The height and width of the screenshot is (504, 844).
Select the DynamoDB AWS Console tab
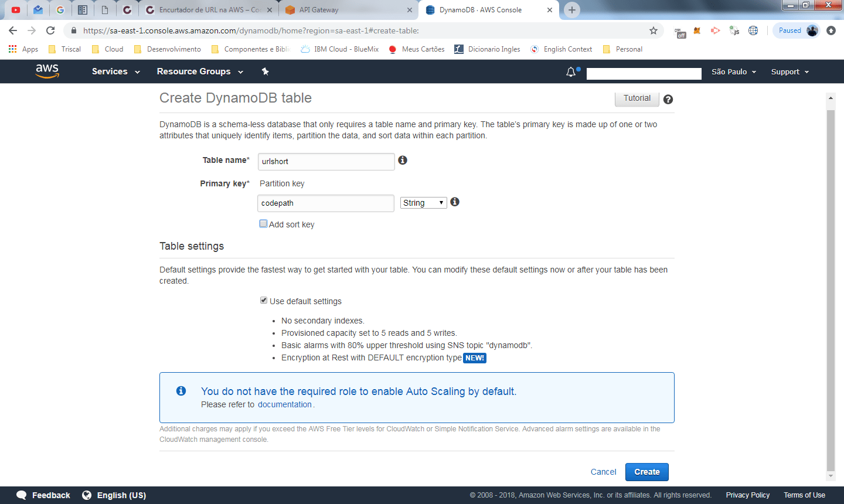coord(488,10)
